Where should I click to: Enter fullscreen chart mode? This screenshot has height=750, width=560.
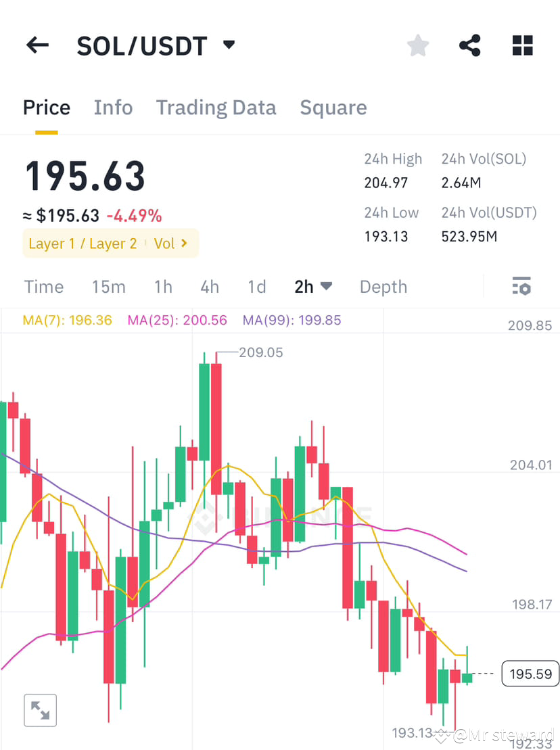(x=40, y=710)
